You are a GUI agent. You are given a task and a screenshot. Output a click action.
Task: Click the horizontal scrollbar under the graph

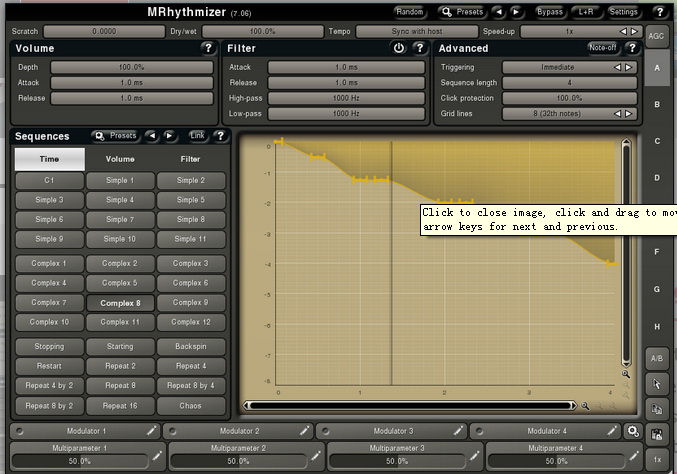410,406
